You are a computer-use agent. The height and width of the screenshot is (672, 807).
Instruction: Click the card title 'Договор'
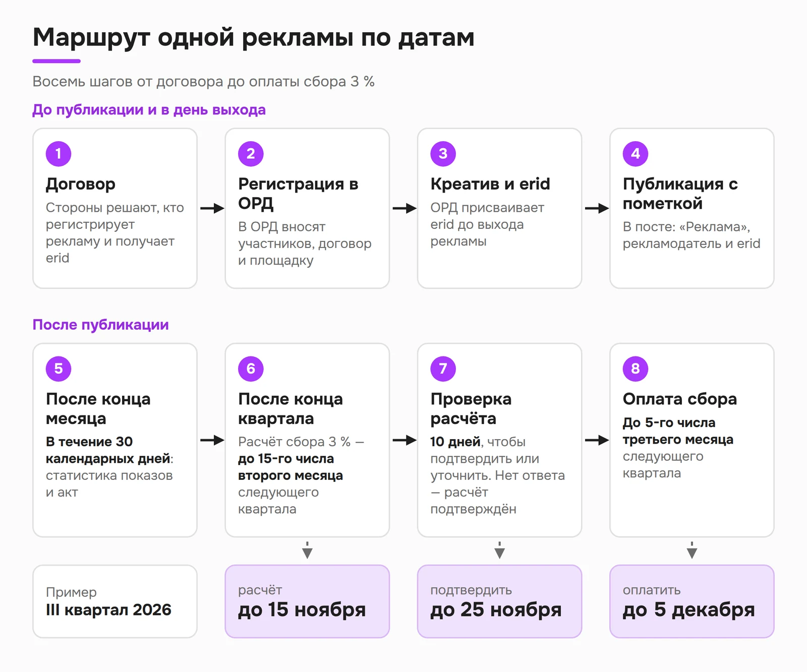pos(81,184)
